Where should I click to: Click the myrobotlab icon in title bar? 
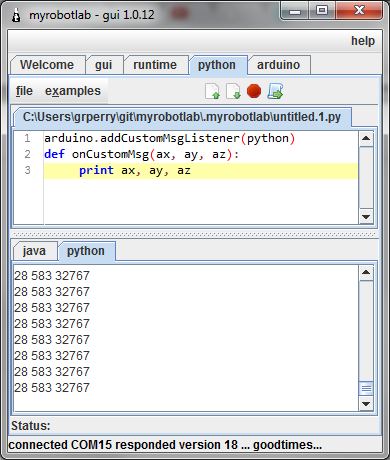(x=16, y=15)
